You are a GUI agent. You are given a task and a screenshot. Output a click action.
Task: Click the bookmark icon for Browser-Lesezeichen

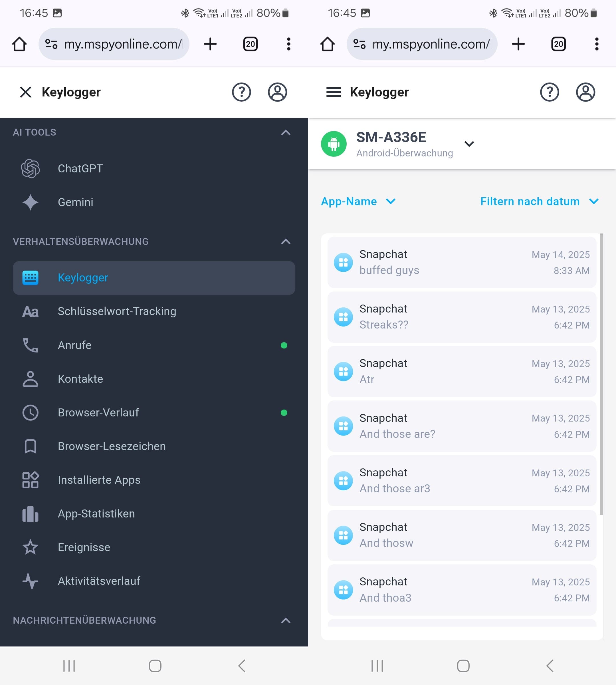(31, 446)
